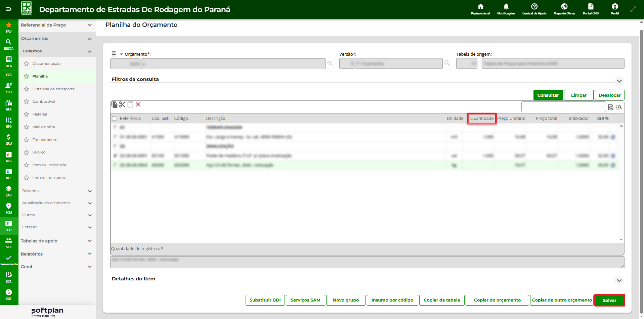Click the red X delete icon
The height and width of the screenshot is (319, 644).
pos(138,104)
